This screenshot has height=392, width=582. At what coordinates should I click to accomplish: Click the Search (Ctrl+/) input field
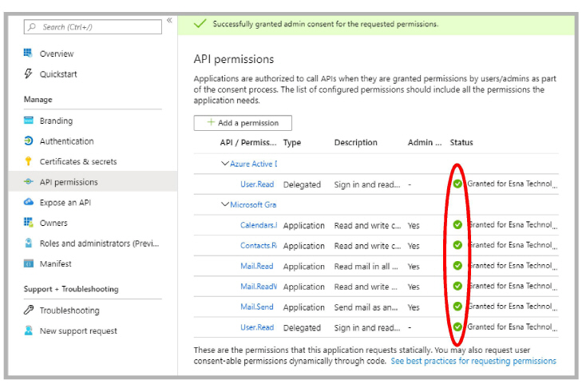(x=93, y=26)
